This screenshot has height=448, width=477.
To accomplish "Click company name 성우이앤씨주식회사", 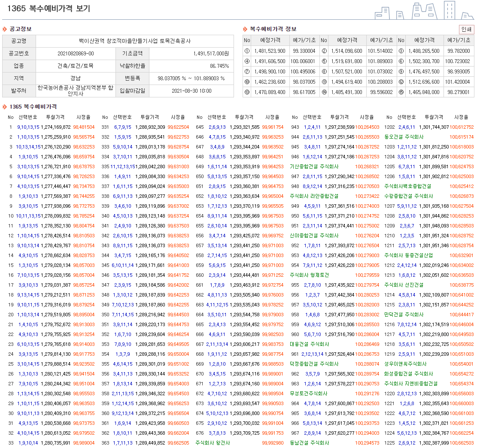I will point(405,364).
